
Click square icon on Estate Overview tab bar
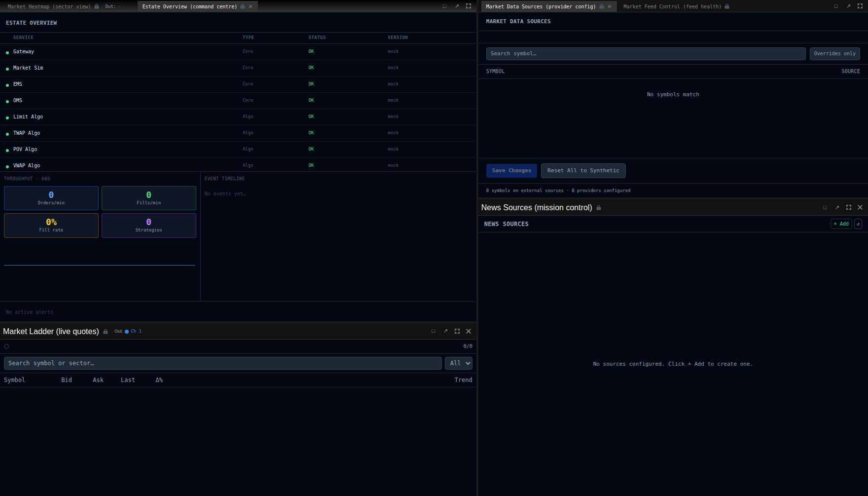point(444,6)
